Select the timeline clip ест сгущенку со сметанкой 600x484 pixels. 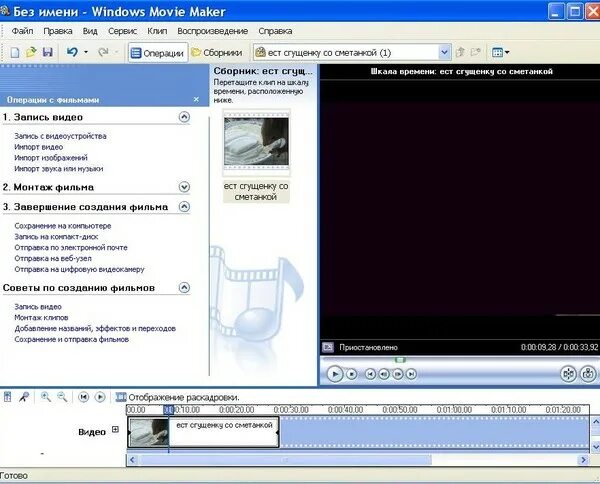pyautogui.click(x=203, y=432)
